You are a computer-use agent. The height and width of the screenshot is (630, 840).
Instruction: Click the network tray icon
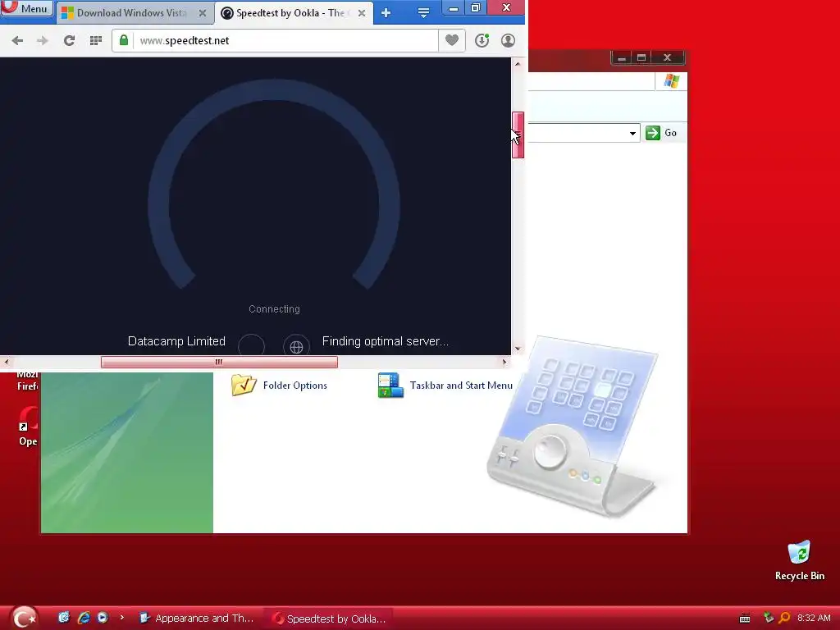click(768, 618)
